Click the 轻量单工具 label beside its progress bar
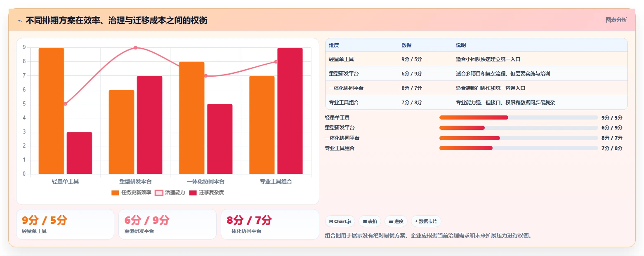Viewport: 644px width, 256px height. click(x=337, y=117)
